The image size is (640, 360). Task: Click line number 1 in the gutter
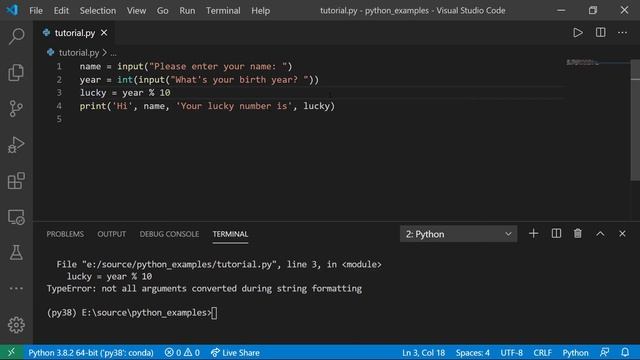pos(59,66)
